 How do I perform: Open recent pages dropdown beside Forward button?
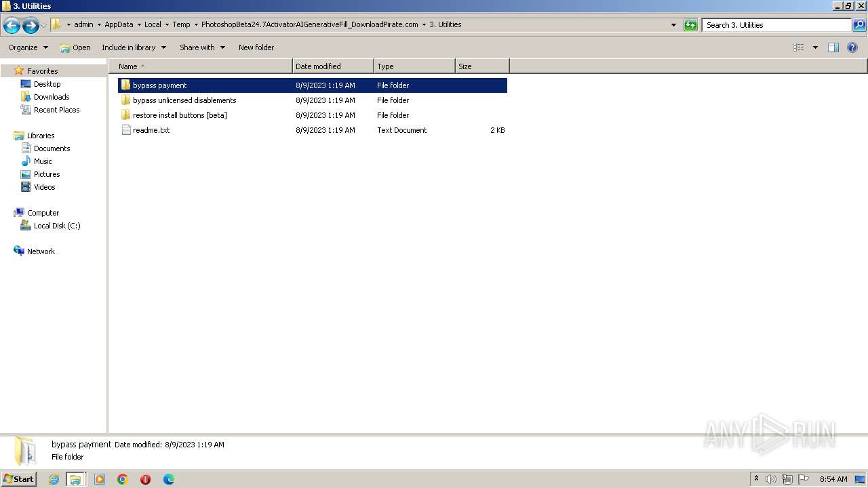click(x=44, y=26)
